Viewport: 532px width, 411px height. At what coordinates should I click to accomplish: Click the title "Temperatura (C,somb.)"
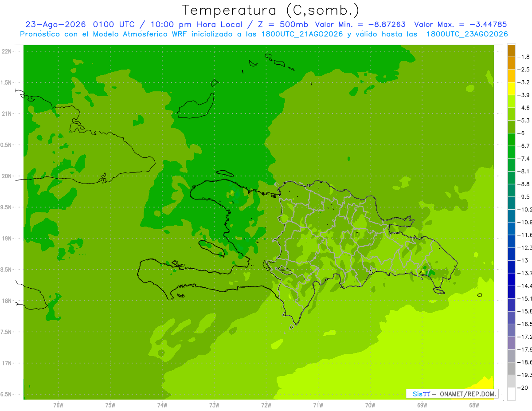271,10
